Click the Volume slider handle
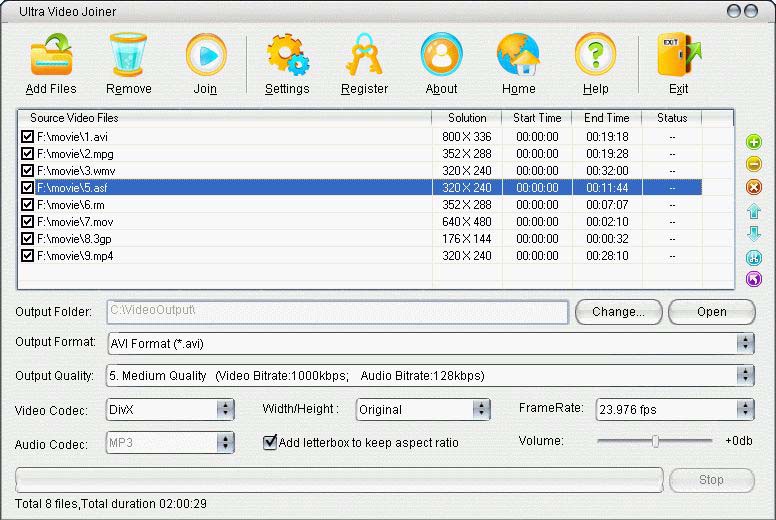Viewport: 776px width, 520px height. coord(655,441)
